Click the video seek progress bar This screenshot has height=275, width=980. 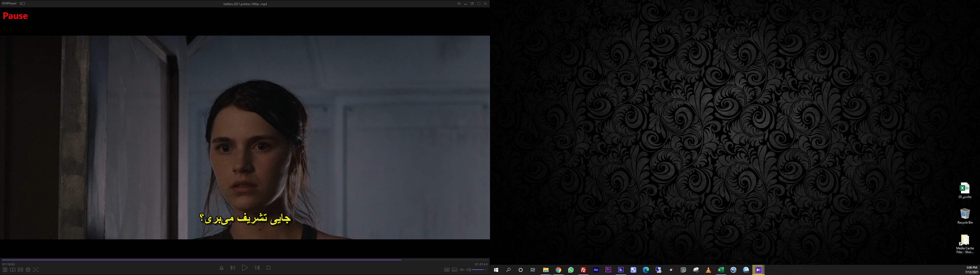(x=243, y=260)
